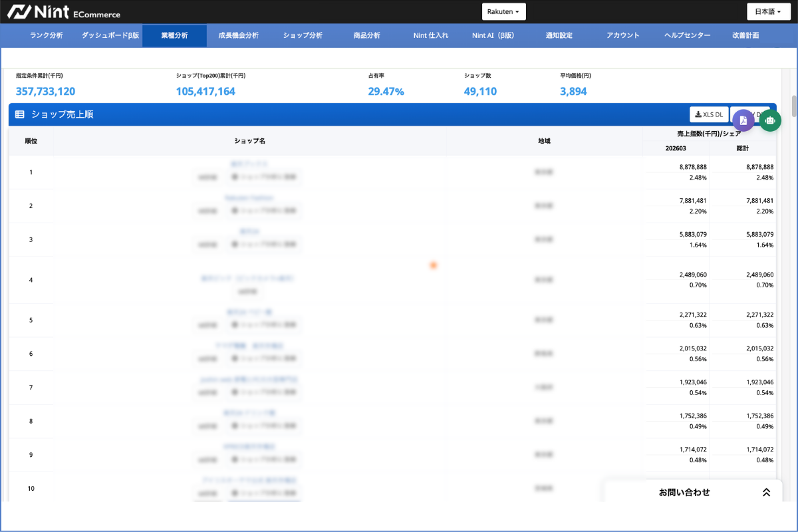This screenshot has width=798, height=532.
Task: Click the 202603 column header
Action: pyautogui.click(x=676, y=148)
